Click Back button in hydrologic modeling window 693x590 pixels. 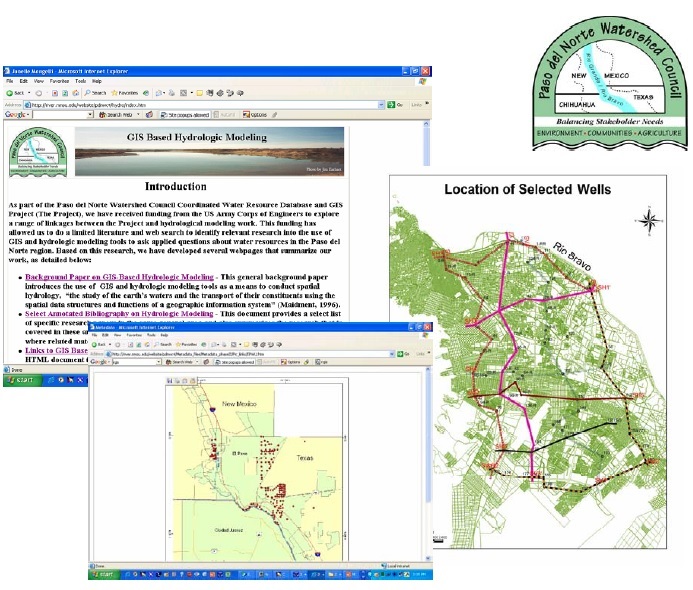pos(15,93)
